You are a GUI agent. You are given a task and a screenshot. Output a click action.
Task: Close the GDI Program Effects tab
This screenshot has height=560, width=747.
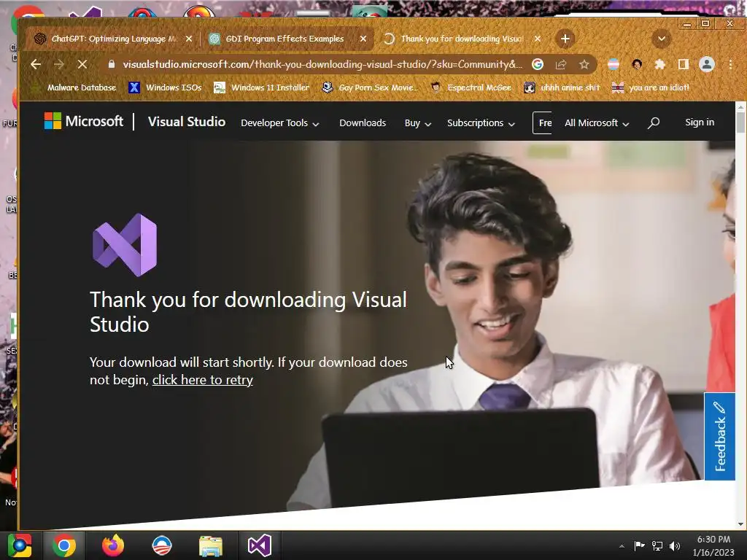[x=363, y=39]
